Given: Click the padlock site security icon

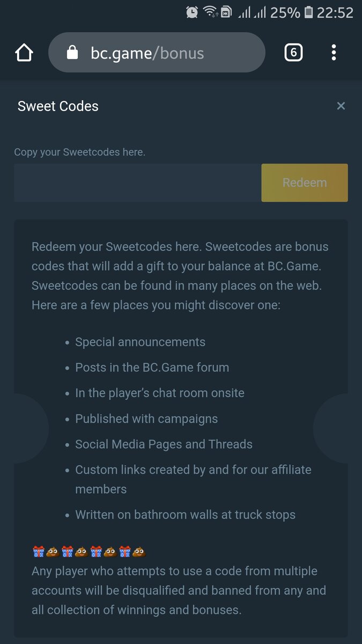Looking at the screenshot, I should point(72,53).
